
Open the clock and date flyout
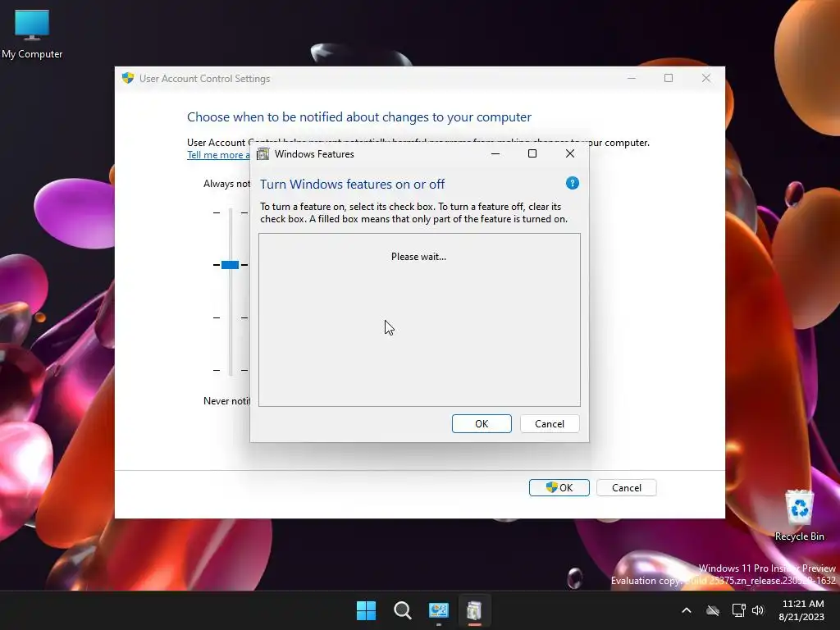802,610
